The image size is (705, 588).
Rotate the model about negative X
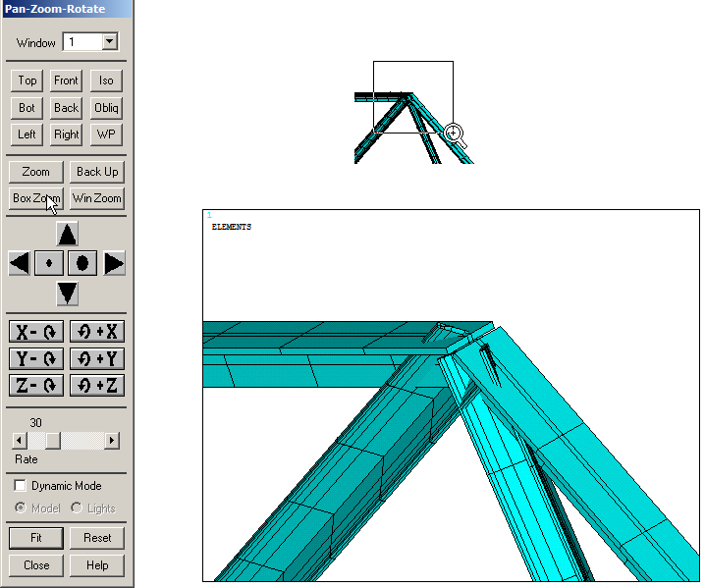coord(36,332)
